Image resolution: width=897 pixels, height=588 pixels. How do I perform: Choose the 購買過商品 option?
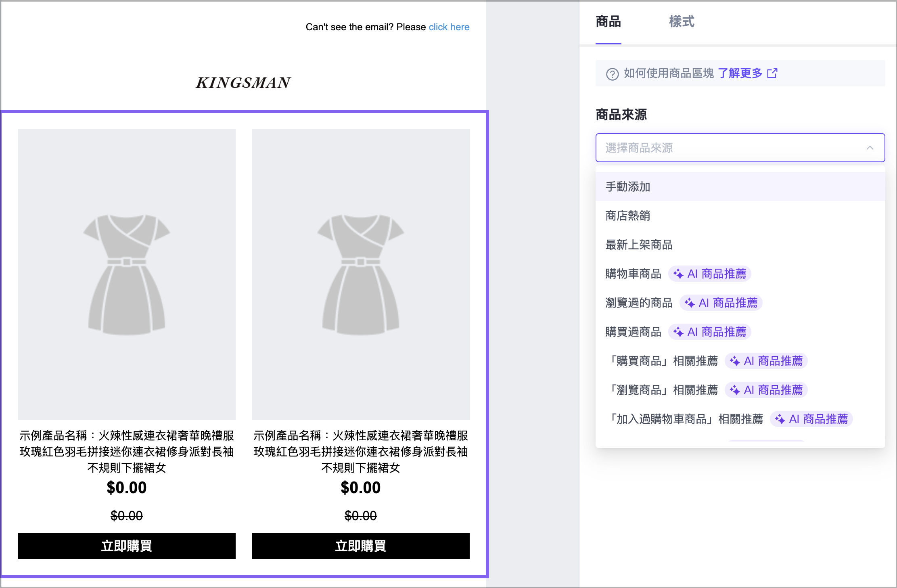(633, 332)
